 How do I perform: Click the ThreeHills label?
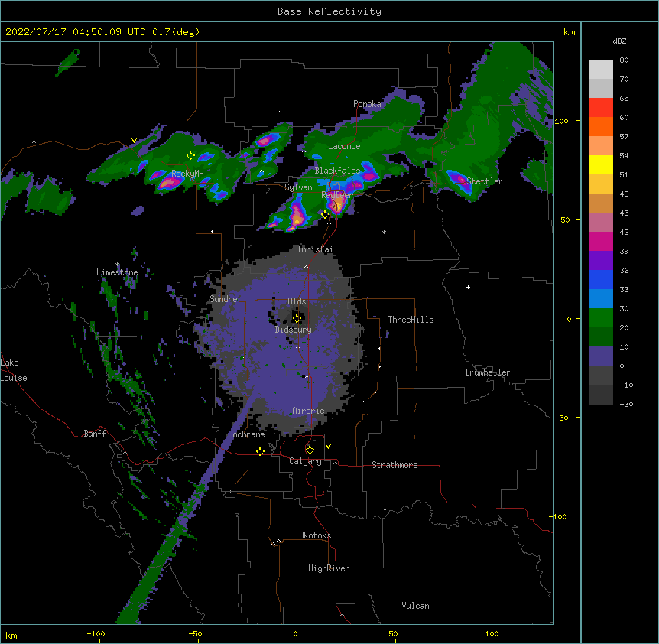pyautogui.click(x=411, y=320)
